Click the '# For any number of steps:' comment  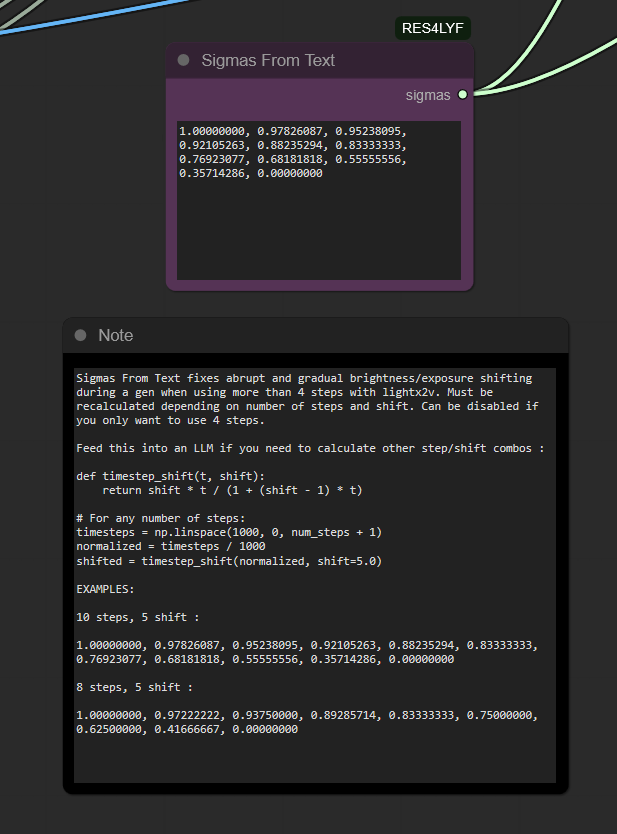point(161,518)
